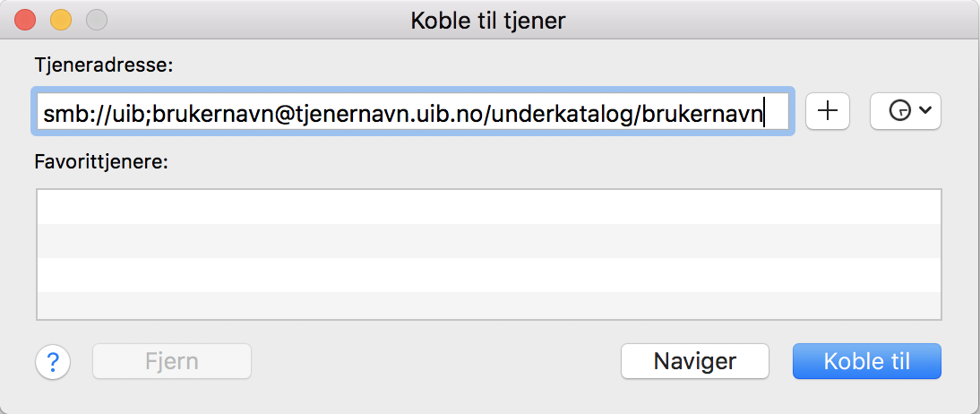Click the greyed-out Fjern button
This screenshot has height=414, width=980.
tap(172, 362)
